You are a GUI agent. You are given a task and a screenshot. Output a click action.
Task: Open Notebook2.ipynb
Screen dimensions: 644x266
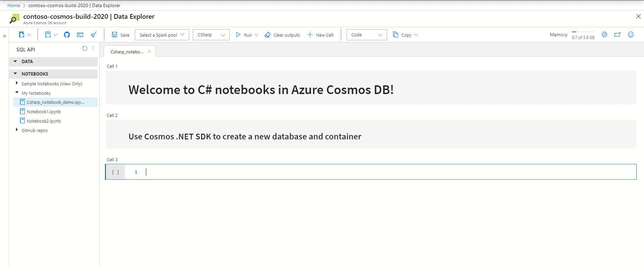[44, 121]
